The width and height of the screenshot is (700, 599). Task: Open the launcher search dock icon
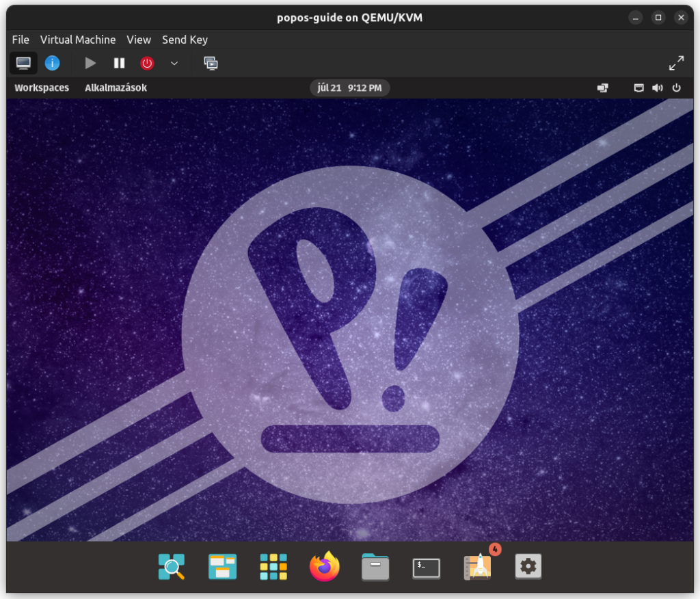click(x=172, y=566)
